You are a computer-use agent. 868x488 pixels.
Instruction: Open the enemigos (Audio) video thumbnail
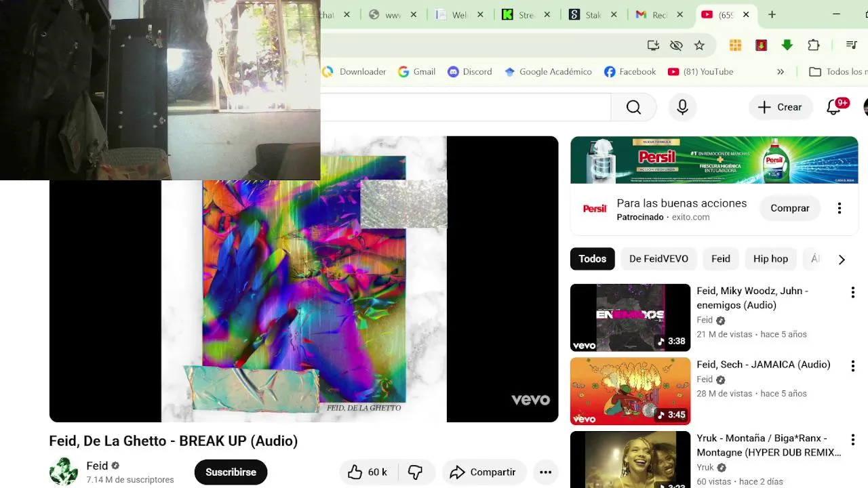(x=630, y=318)
